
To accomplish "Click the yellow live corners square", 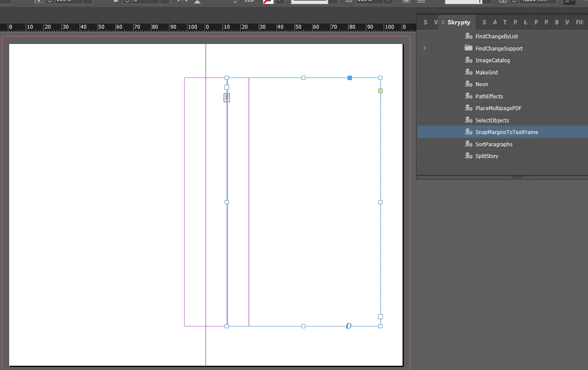I will tap(380, 91).
